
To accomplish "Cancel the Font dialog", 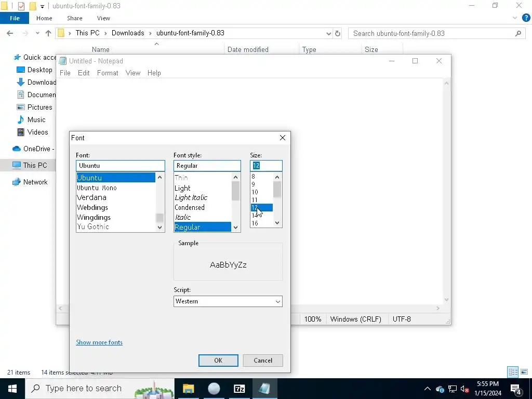I will pyautogui.click(x=263, y=361).
